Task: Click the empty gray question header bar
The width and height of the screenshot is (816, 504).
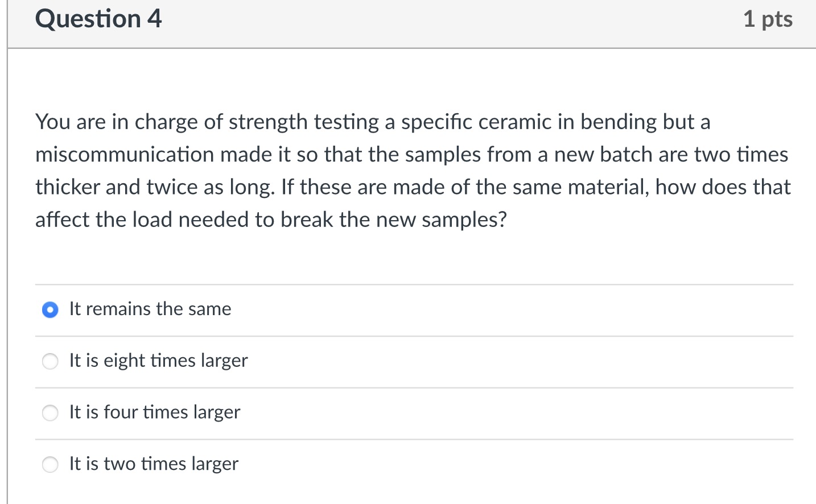Action: point(444,23)
